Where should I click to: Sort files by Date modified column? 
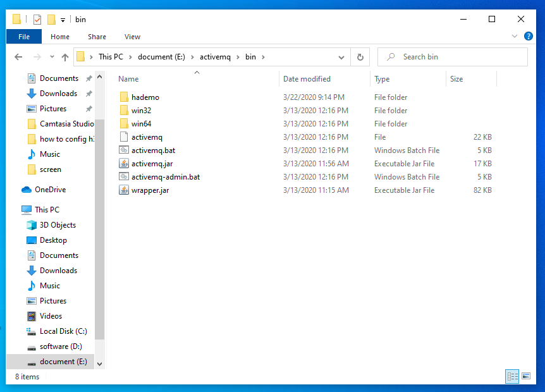pyautogui.click(x=307, y=79)
